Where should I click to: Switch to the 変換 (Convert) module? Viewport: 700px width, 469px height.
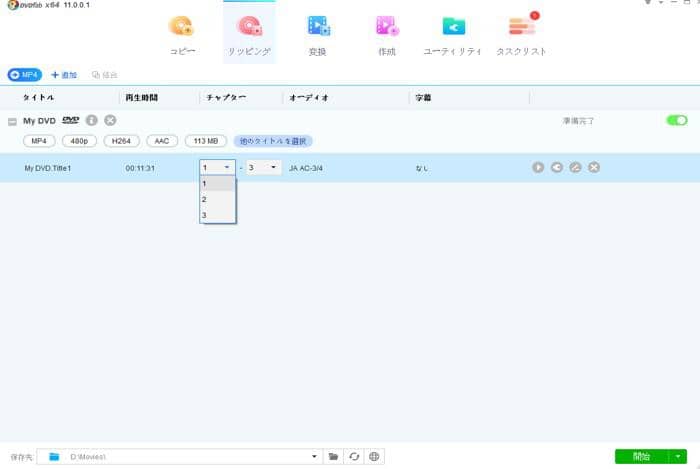[x=318, y=34]
